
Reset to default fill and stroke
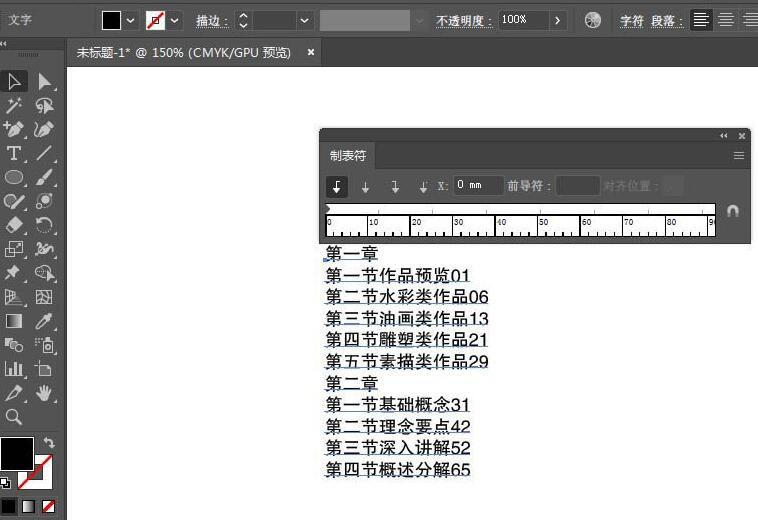pos(5,483)
